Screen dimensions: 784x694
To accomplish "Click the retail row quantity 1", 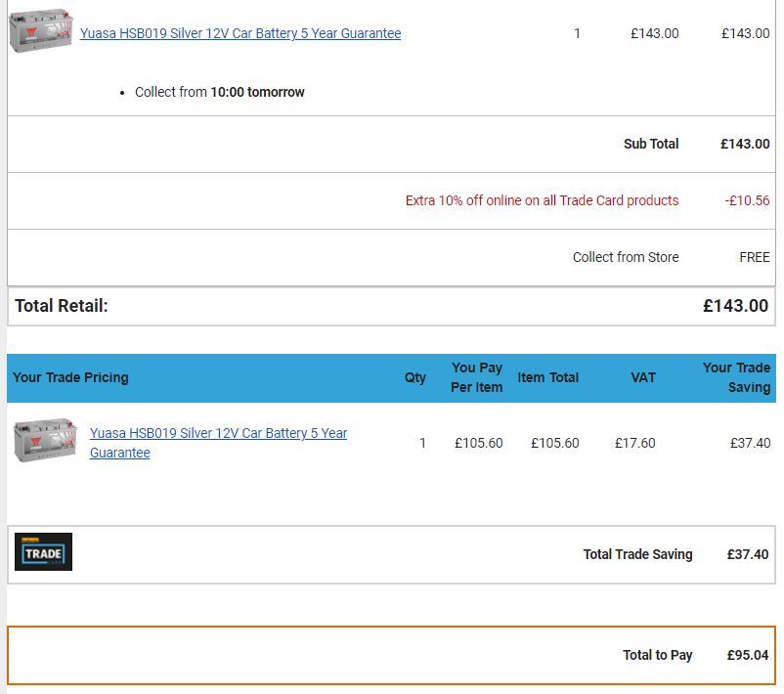I will coord(577,33).
